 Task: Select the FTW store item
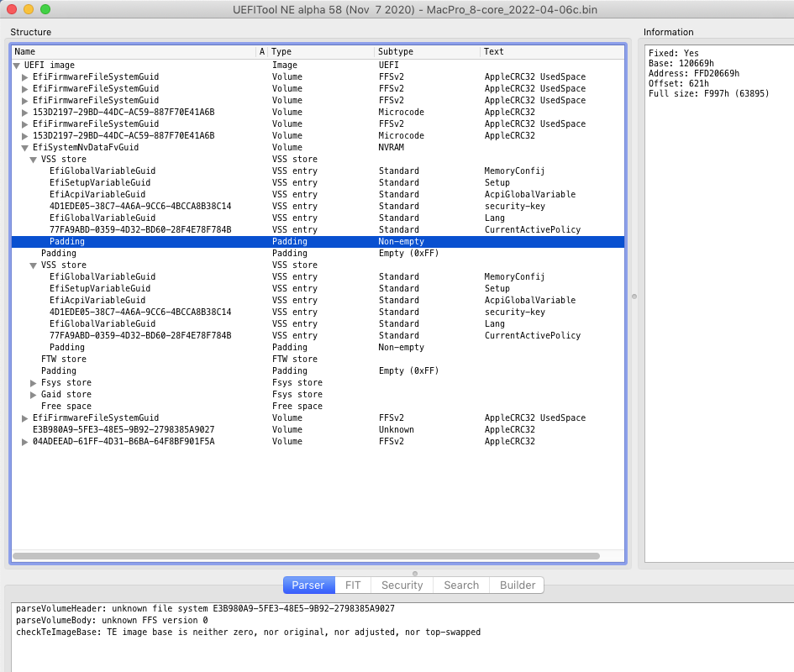coord(64,360)
